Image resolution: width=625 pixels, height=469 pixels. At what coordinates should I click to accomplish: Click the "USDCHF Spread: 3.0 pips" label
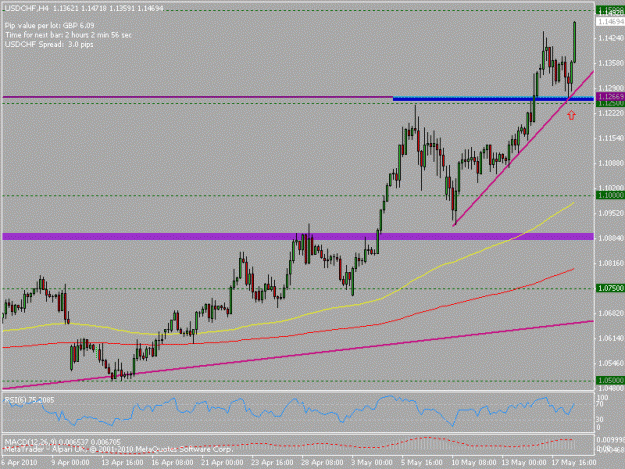point(49,44)
